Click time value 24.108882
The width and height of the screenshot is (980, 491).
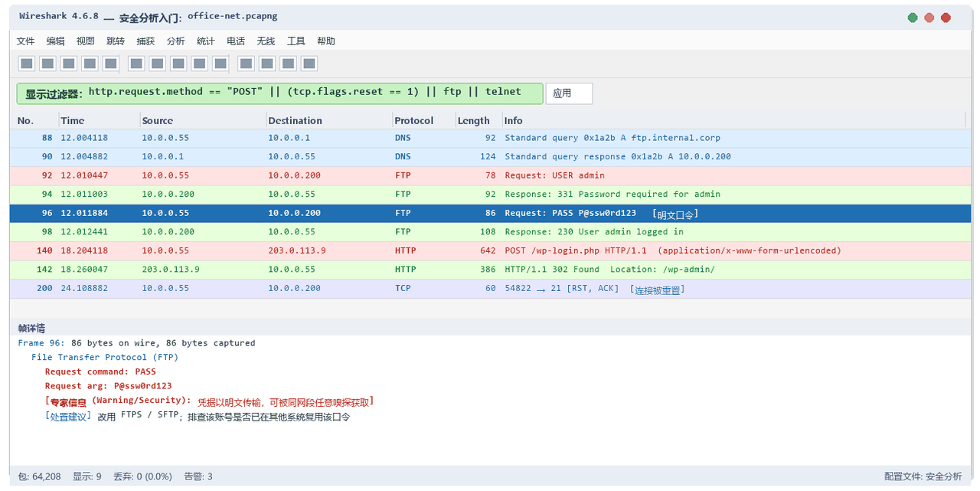click(x=84, y=288)
